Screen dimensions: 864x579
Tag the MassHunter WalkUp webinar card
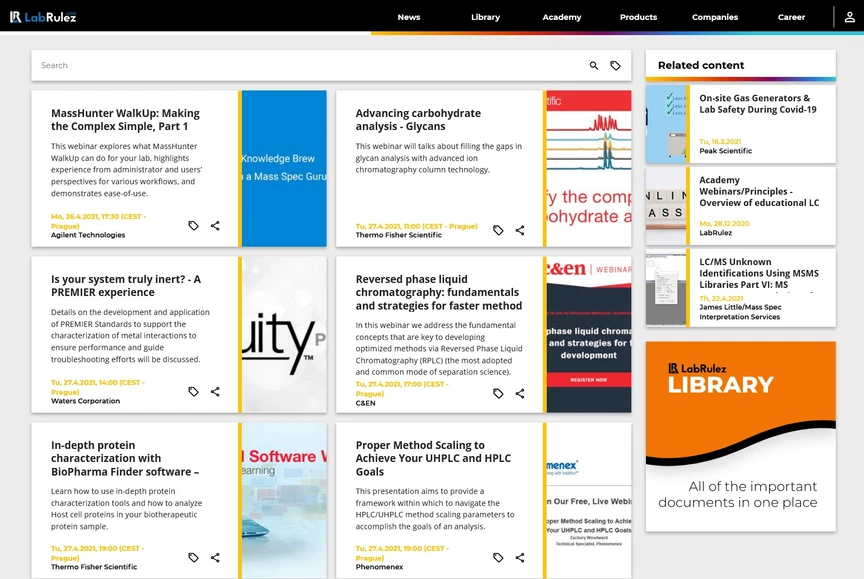[193, 225]
